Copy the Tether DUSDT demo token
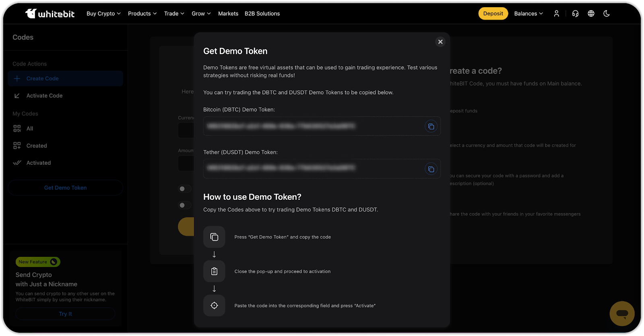The height and width of the screenshot is (336, 644). point(431,169)
